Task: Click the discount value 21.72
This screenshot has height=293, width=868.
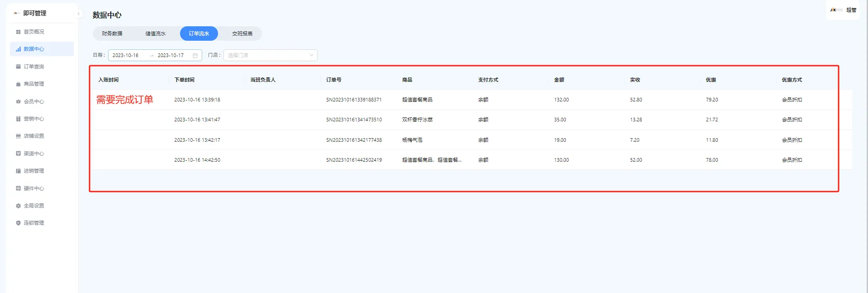Action: point(712,120)
